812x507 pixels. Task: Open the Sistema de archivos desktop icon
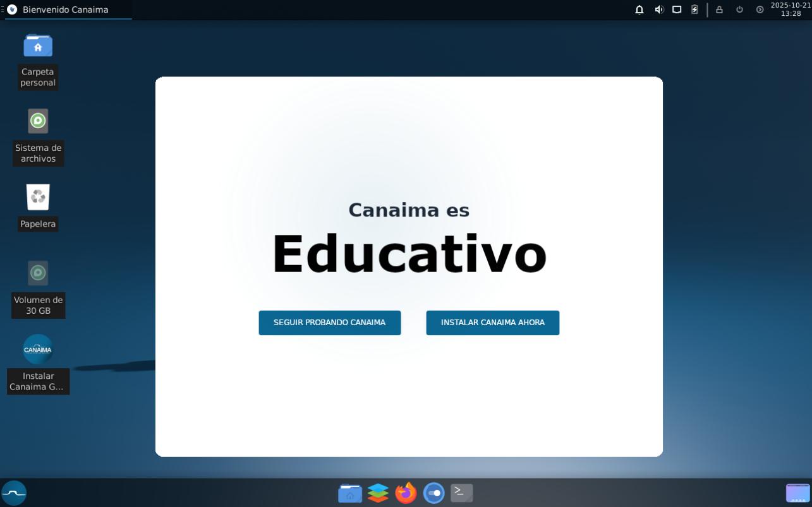point(38,121)
